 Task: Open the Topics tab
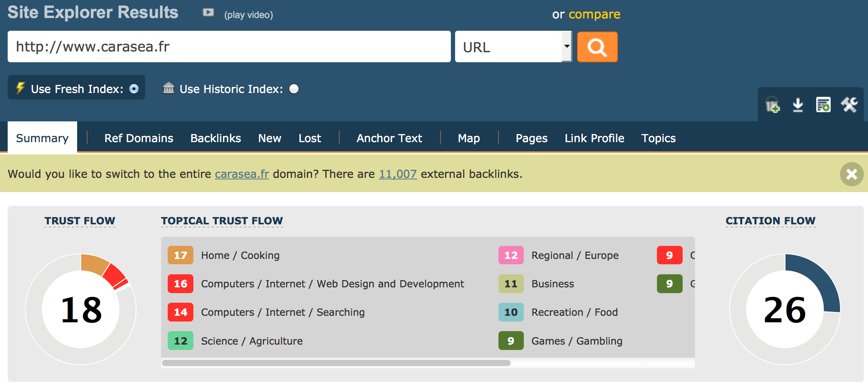(x=658, y=138)
